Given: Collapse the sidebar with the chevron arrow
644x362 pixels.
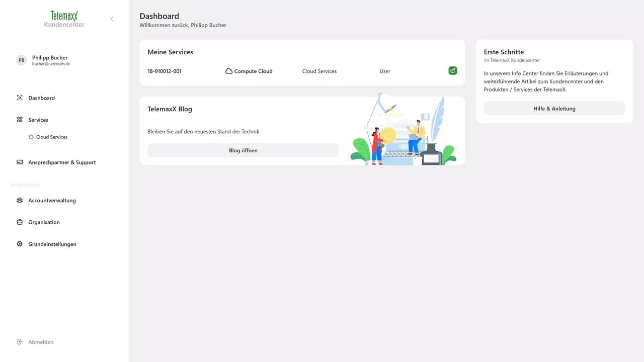Looking at the screenshot, I should [112, 19].
